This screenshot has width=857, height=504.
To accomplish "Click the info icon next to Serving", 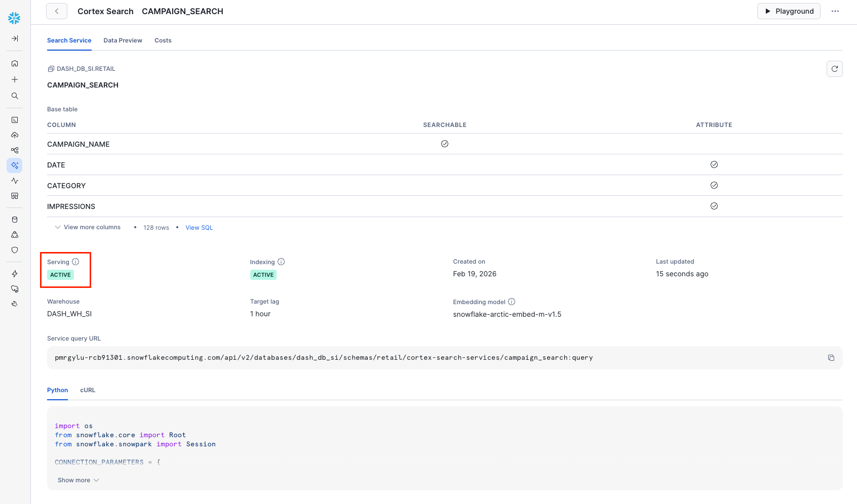I will (x=75, y=262).
